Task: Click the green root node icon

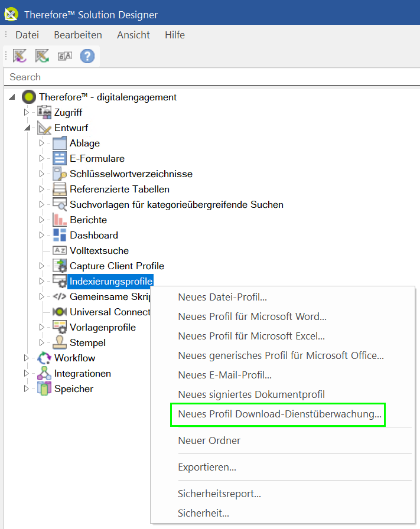Action: tap(29, 97)
